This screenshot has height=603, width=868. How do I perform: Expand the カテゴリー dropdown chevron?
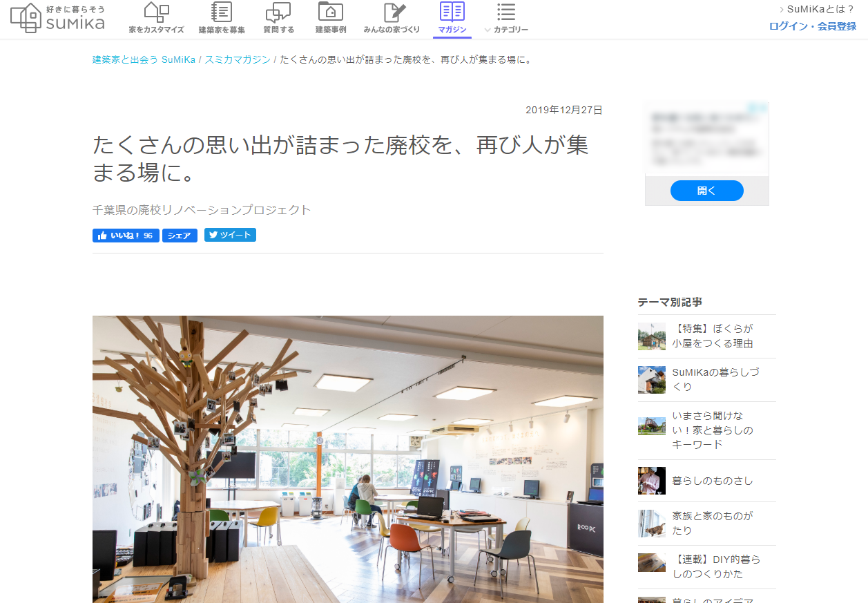coord(488,30)
